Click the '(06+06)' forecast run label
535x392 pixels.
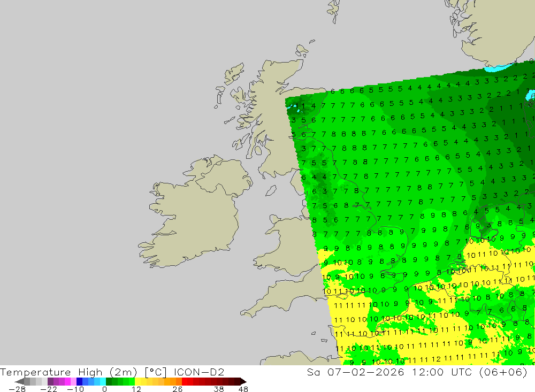(x=503, y=372)
